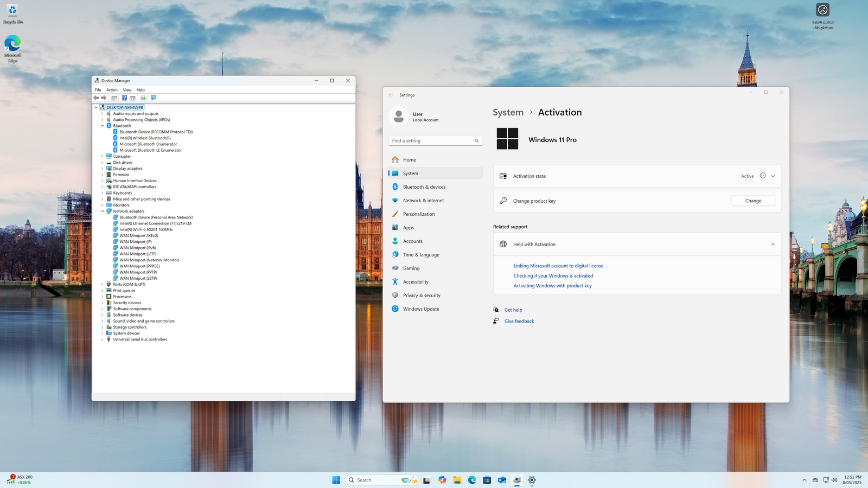Viewport: 868px width, 488px height.
Task: Open Gaming in Settings sidebar
Action: 436,268
